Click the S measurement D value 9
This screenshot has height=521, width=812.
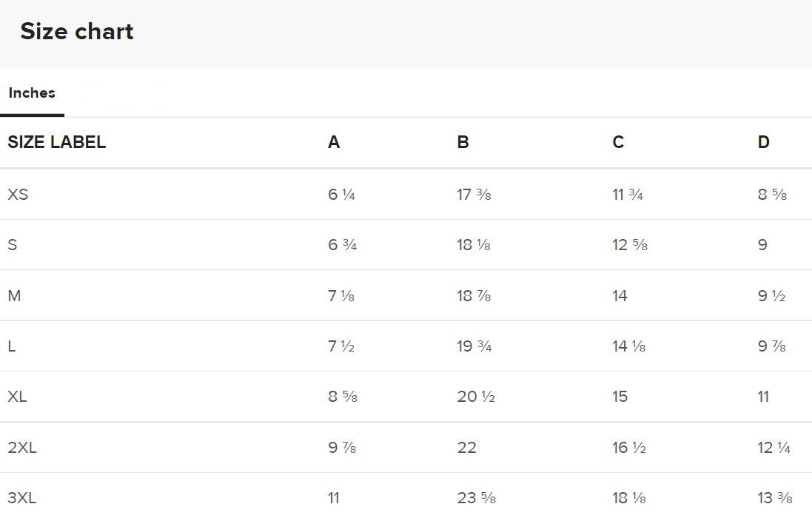(x=762, y=245)
